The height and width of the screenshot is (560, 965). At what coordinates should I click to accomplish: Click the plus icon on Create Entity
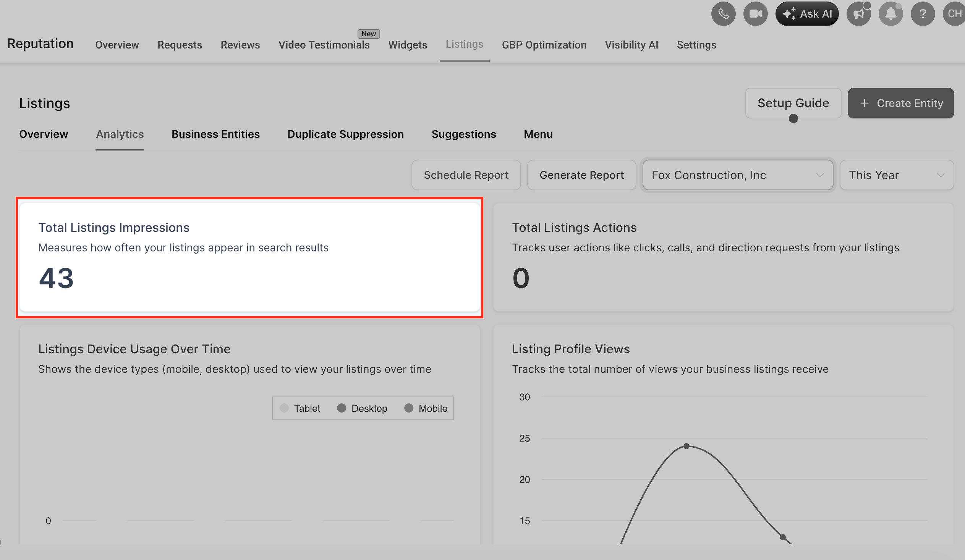pos(864,104)
